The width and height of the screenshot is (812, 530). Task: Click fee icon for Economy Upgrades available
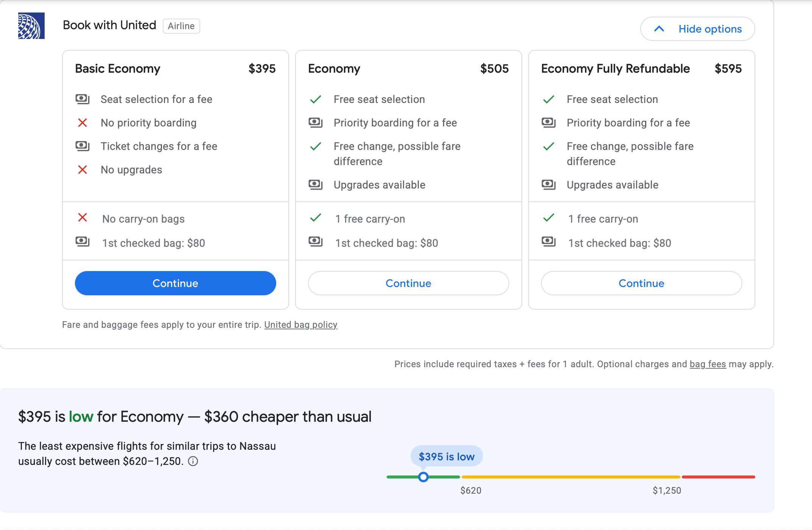click(316, 185)
